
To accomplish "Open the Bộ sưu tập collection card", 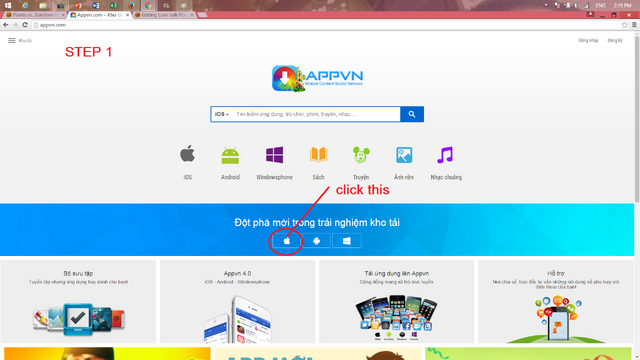I will coord(78,301).
